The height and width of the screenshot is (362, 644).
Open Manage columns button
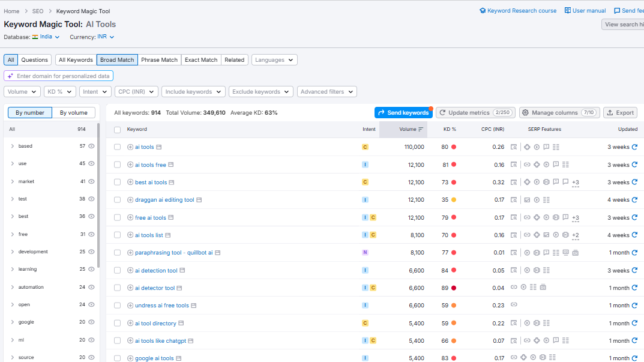tap(559, 113)
